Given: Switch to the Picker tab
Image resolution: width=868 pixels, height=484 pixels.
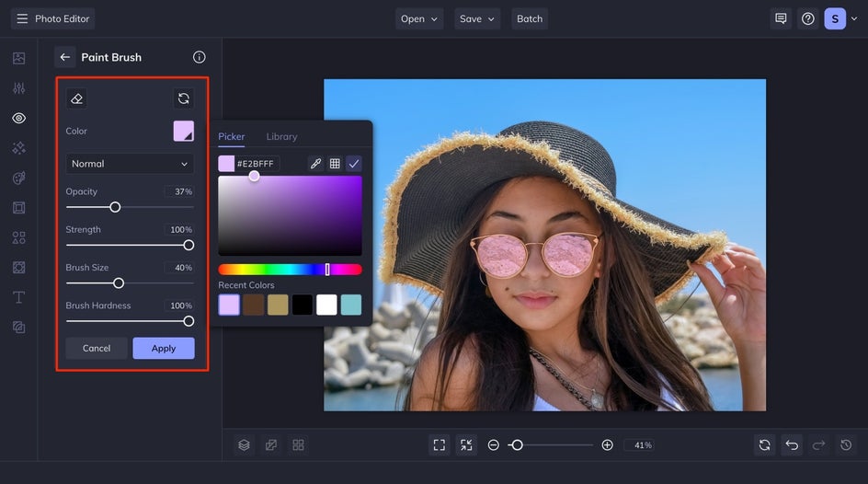Looking at the screenshot, I should click(x=232, y=137).
